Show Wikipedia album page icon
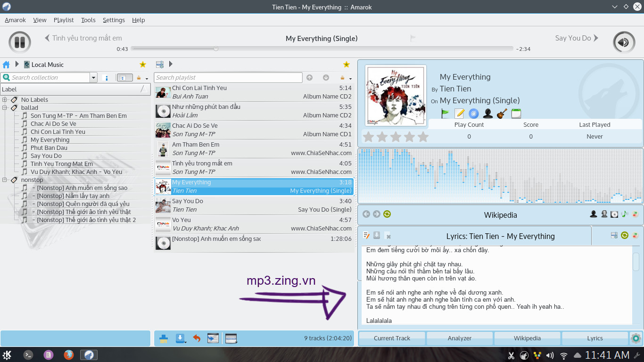This screenshot has width=644, height=362. [x=614, y=214]
